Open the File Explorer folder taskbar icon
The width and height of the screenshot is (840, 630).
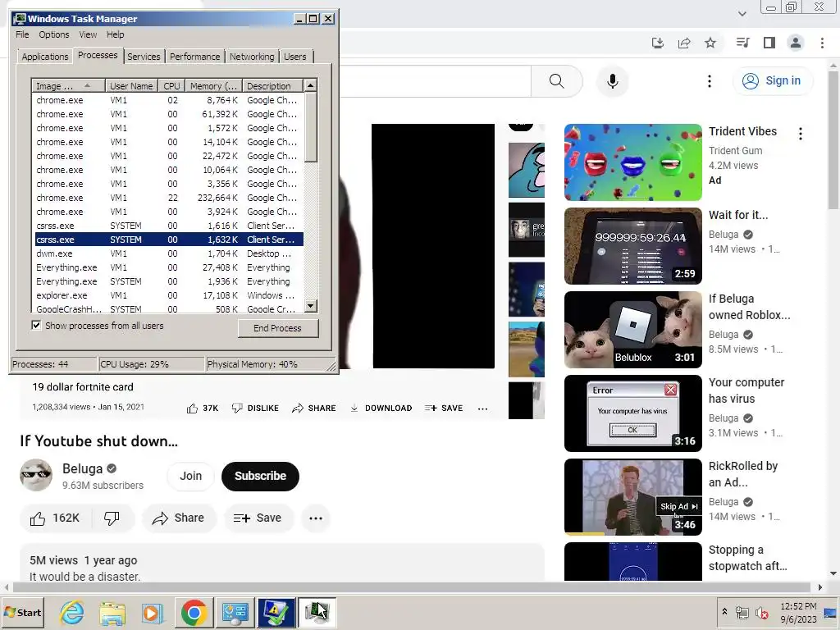tap(112, 612)
